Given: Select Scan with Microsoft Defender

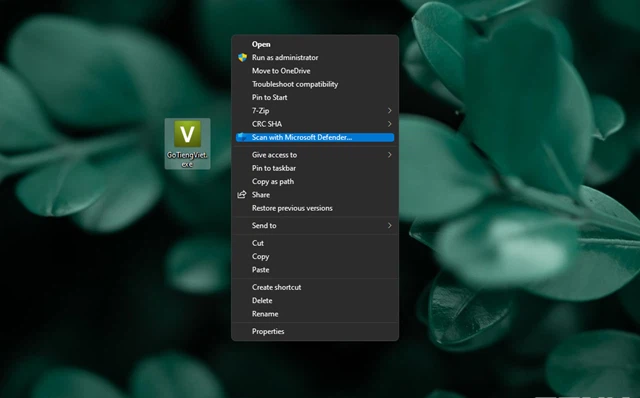Looking at the screenshot, I should click(315, 137).
